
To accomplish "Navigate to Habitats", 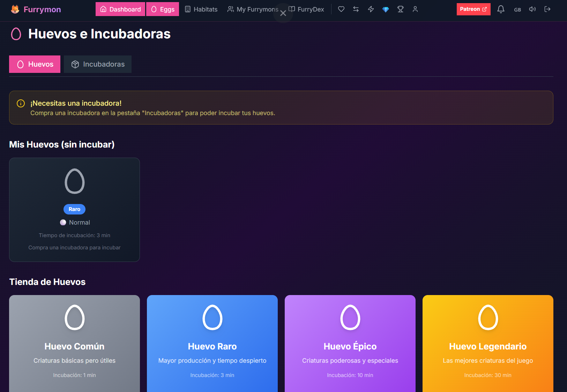I will pyautogui.click(x=201, y=9).
